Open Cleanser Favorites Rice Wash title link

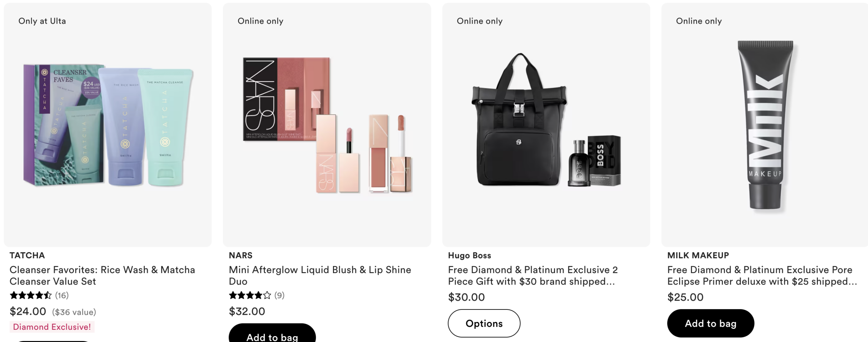click(102, 275)
